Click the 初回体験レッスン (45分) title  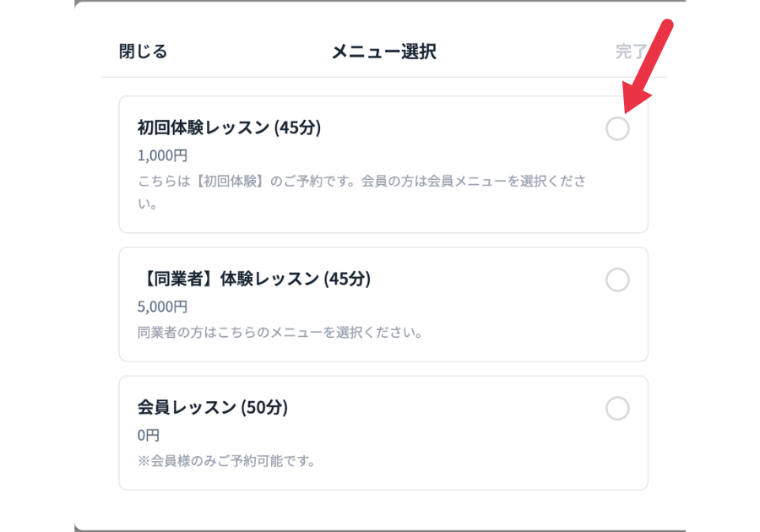229,128
